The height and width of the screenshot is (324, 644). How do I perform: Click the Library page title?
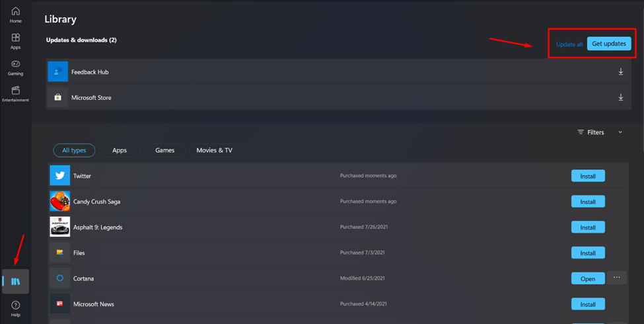(60, 19)
